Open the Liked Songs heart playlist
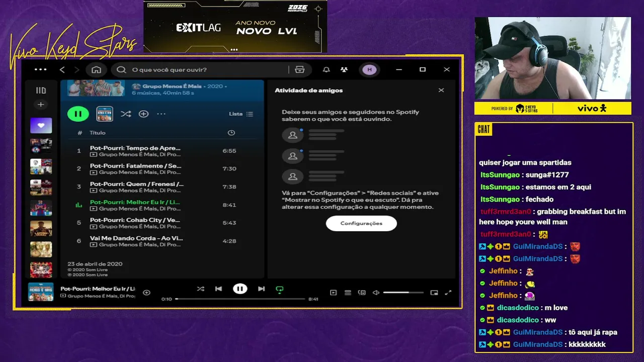644x362 pixels. click(x=41, y=126)
